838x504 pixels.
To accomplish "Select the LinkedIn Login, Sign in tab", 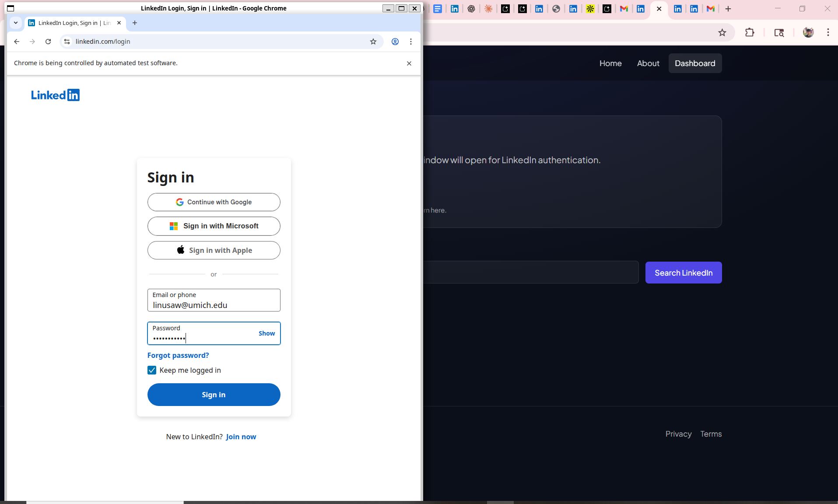I will point(75,23).
